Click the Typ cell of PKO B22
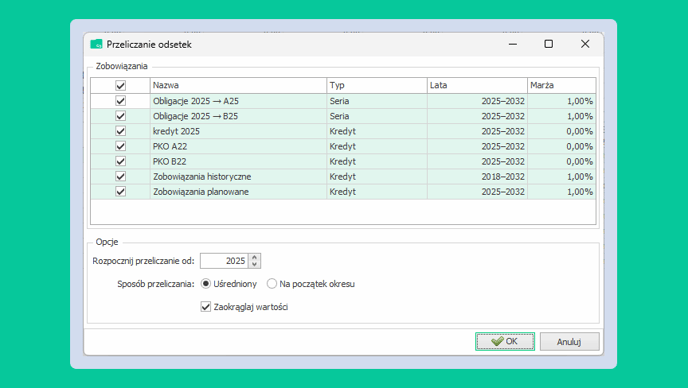The image size is (688, 388). point(377,161)
